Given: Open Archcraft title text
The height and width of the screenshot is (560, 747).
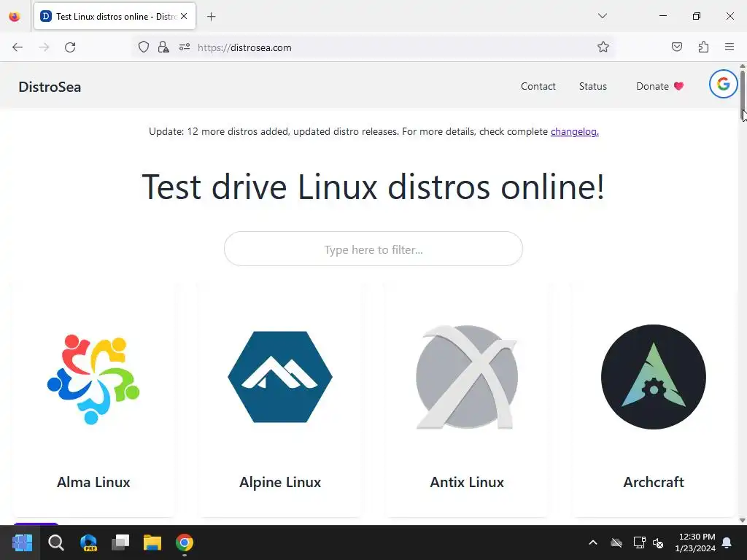Looking at the screenshot, I should (654, 482).
